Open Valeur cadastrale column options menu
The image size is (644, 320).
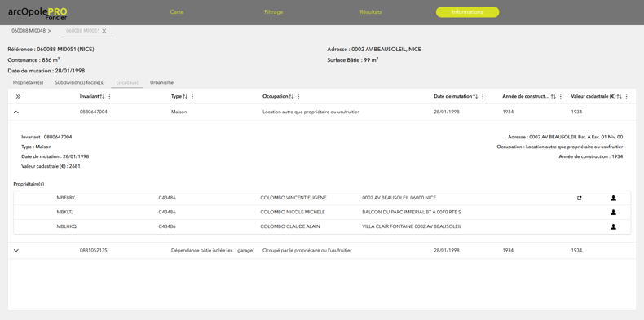tap(627, 96)
